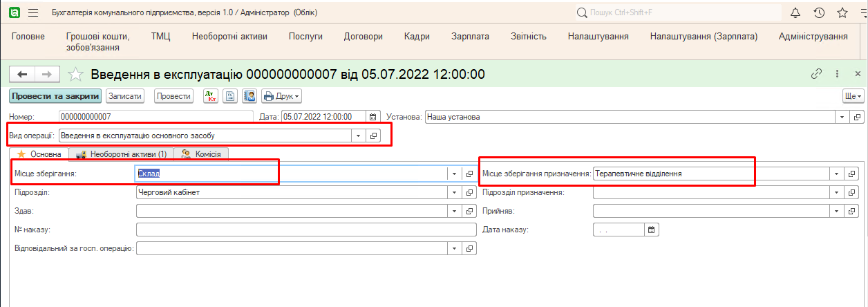The image size is (868, 307).
Task: Open the Зарплата menu section
Action: pos(470,37)
